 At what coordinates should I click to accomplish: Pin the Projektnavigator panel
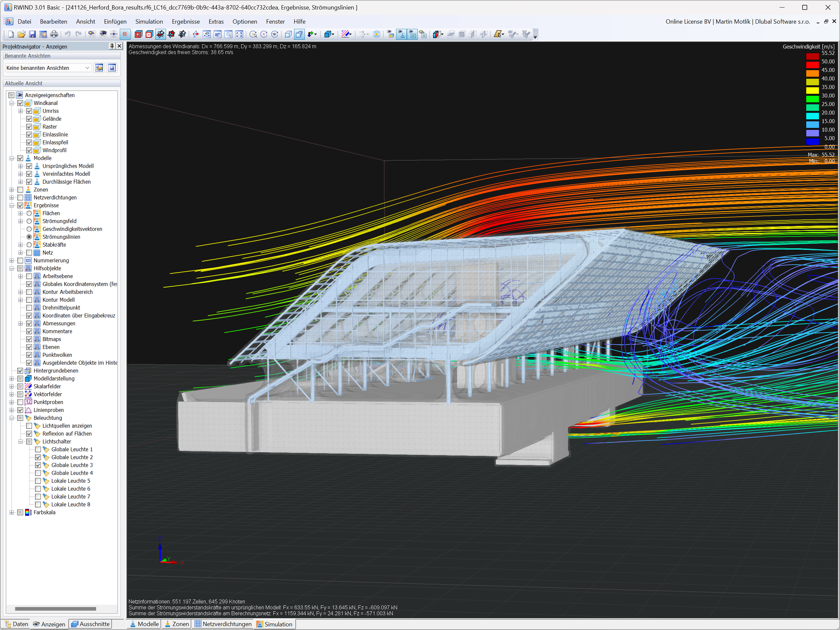pos(111,46)
